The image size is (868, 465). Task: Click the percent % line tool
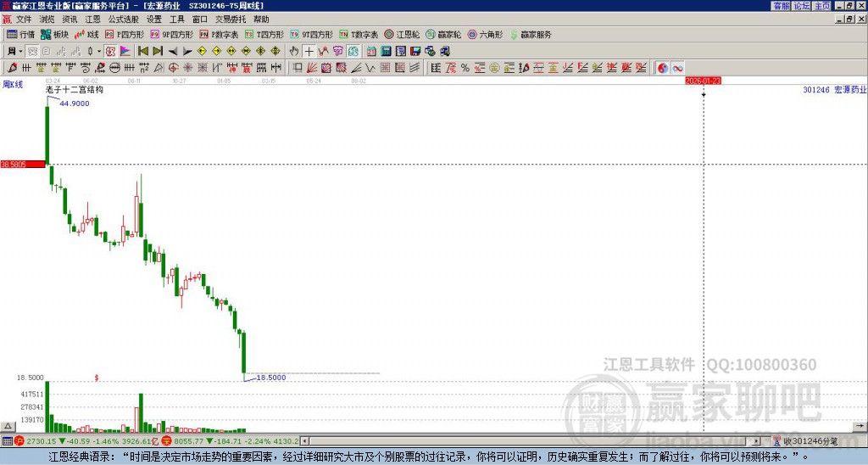pyautogui.click(x=465, y=68)
